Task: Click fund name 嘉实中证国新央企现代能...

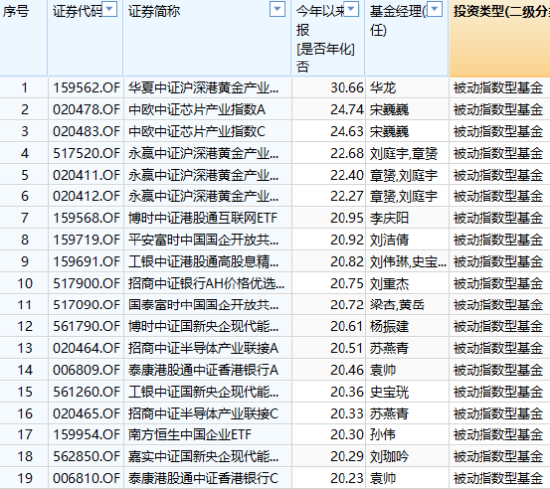Action: [x=203, y=456]
